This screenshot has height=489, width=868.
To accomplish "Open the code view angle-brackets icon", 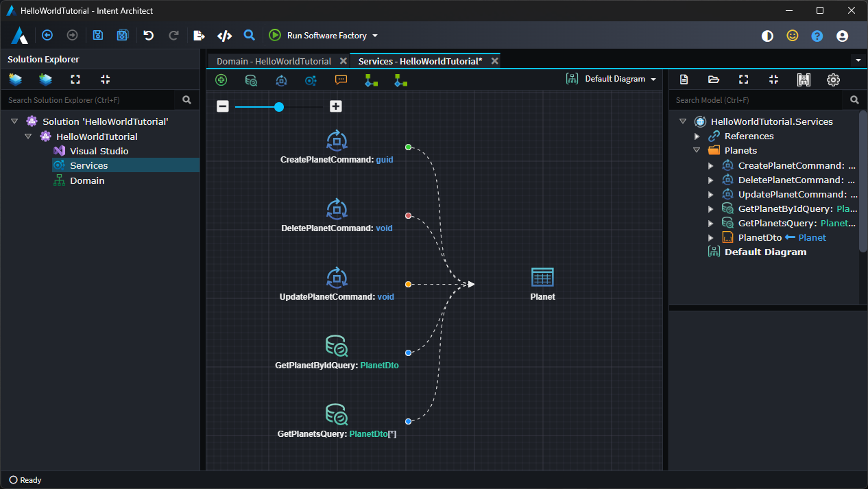I will [x=224, y=36].
